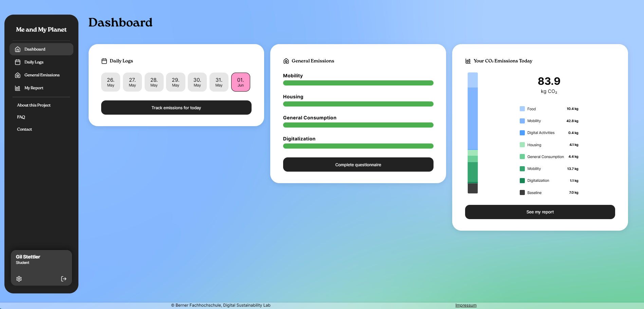Click the Berner Fachhochschule copyright text
This screenshot has width=644, height=309.
click(x=221, y=305)
